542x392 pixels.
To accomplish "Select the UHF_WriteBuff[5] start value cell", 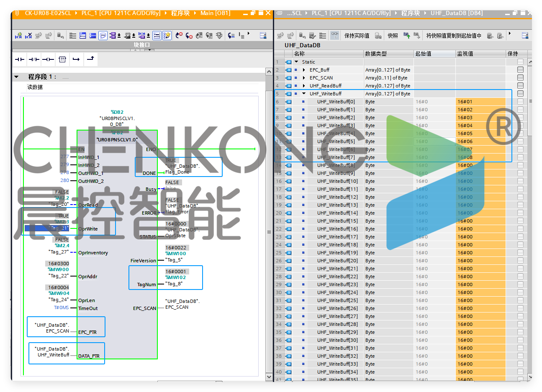I will coord(435,141).
